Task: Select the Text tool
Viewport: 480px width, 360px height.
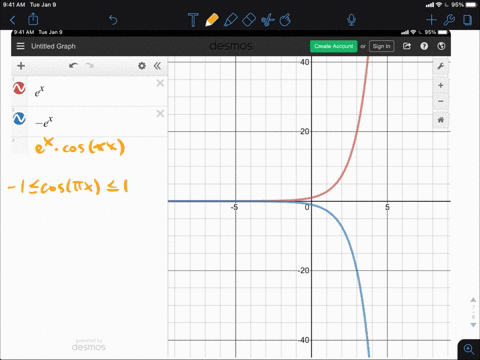Action: 193,20
